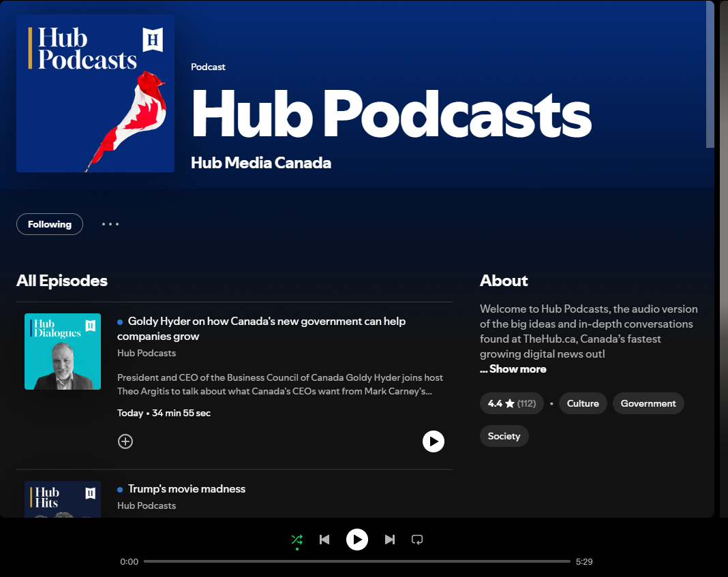The height and width of the screenshot is (577, 728).
Task: Add Goldy Hyder episode to Your Episodes
Action: 125,441
